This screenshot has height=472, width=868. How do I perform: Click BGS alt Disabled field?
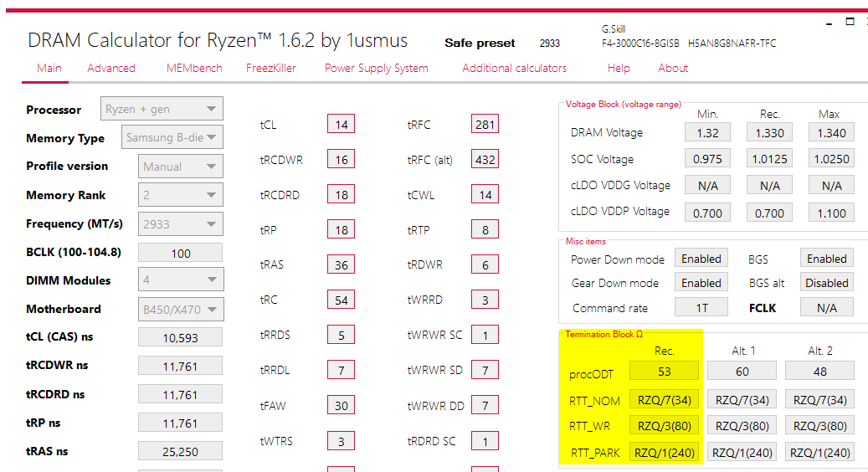pyautogui.click(x=826, y=283)
